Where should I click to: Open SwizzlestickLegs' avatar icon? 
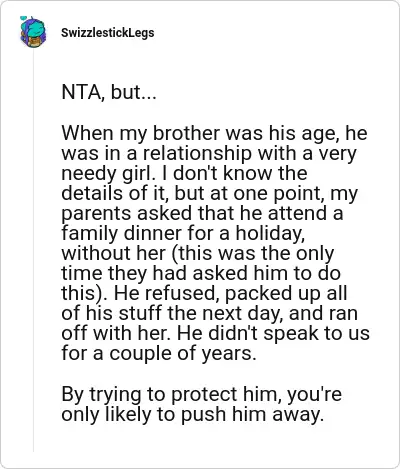click(x=33, y=32)
